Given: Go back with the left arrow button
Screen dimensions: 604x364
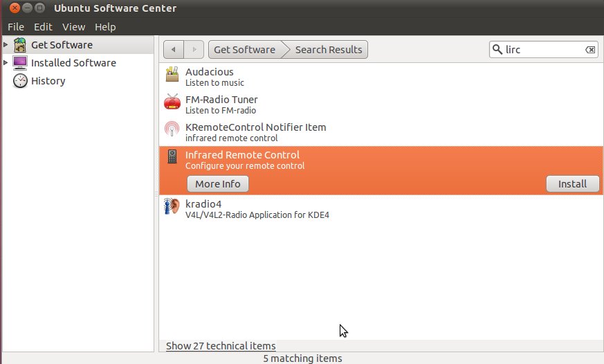Looking at the screenshot, I should tap(174, 50).
